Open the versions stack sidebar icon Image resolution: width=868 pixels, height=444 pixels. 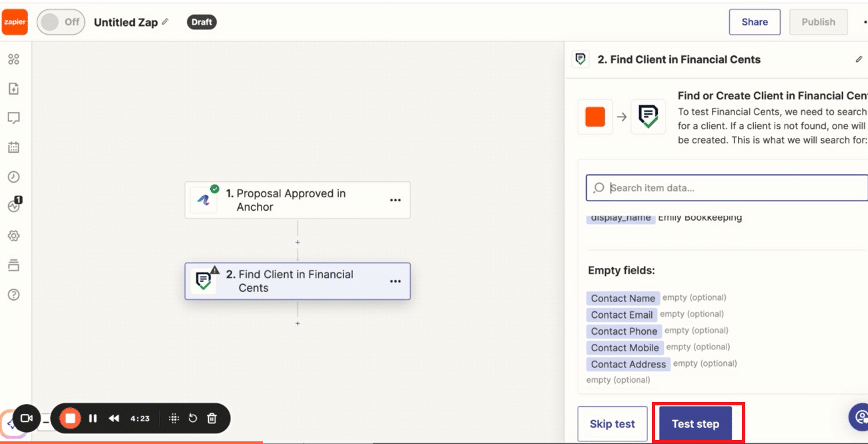[x=13, y=265]
